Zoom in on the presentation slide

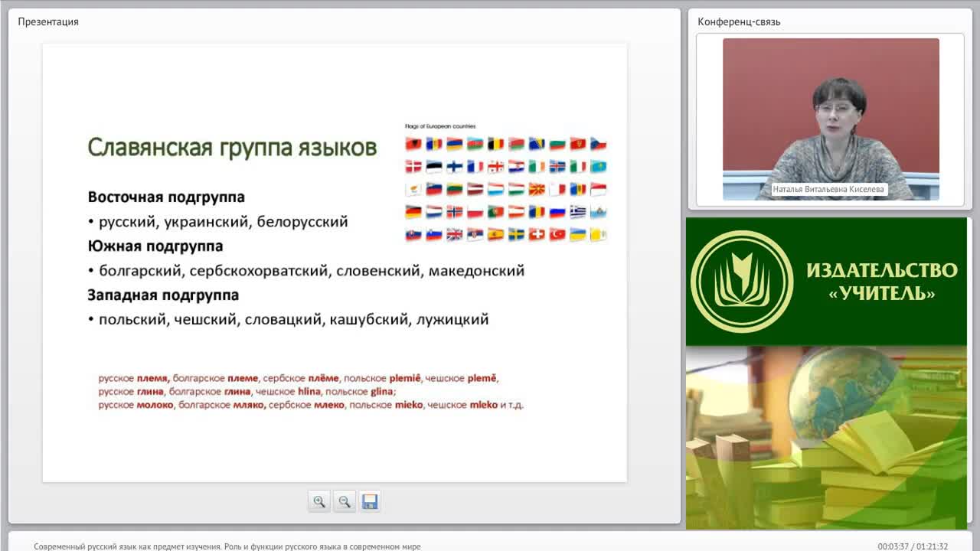(x=319, y=501)
